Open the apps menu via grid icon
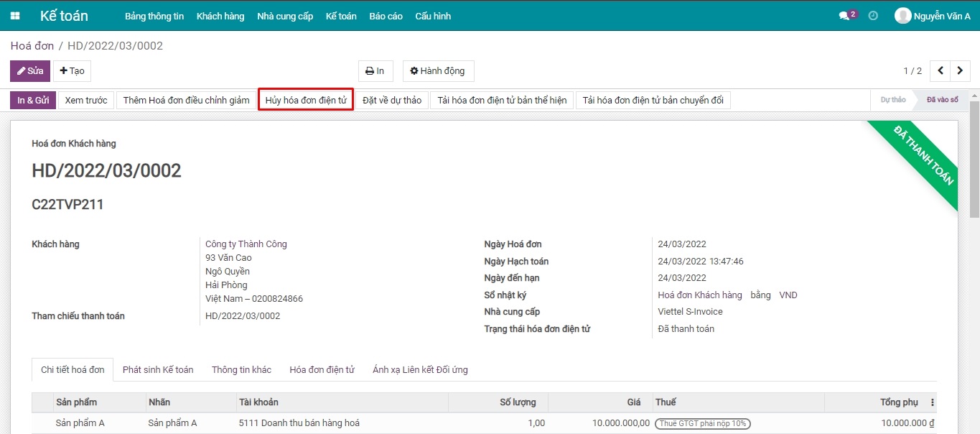The height and width of the screenshot is (434, 980). click(x=14, y=15)
